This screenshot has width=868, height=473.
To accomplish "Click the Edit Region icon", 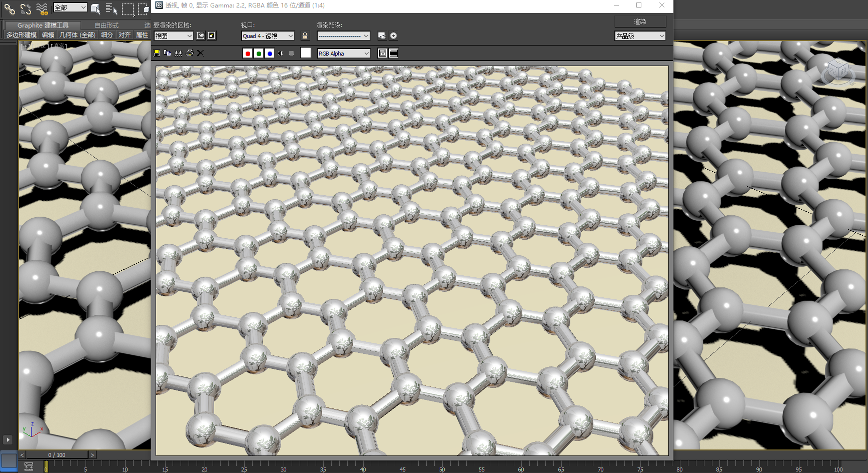I will click(201, 36).
